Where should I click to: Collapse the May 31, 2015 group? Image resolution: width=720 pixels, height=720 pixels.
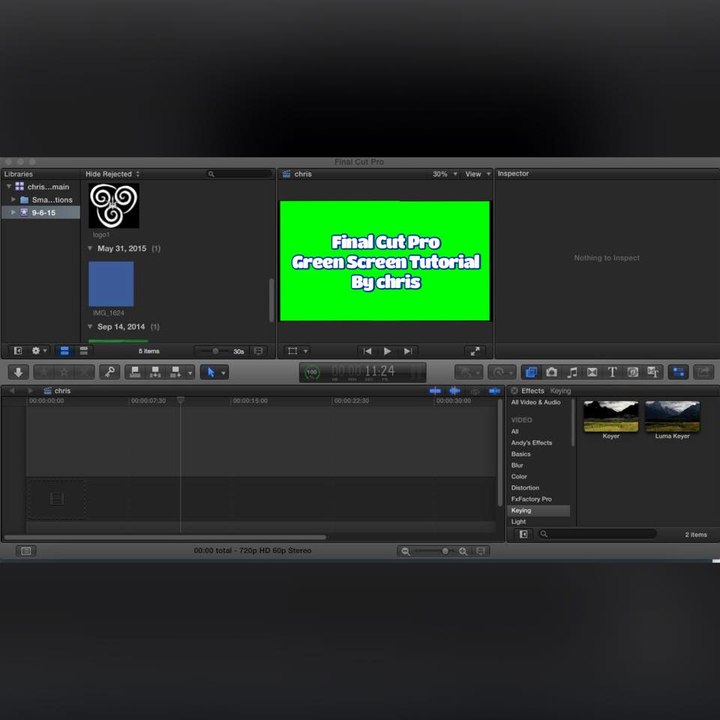[x=90, y=248]
